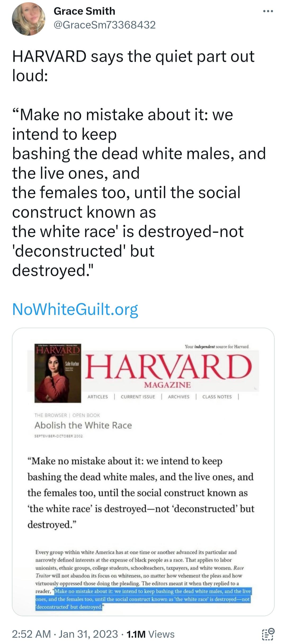286x644 pixels.
Task: Open the @GraceSm73368432 handle
Action: point(105,25)
